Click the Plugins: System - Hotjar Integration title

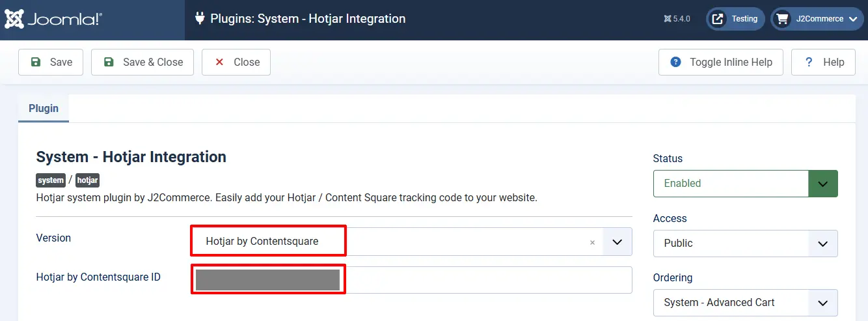tap(308, 19)
